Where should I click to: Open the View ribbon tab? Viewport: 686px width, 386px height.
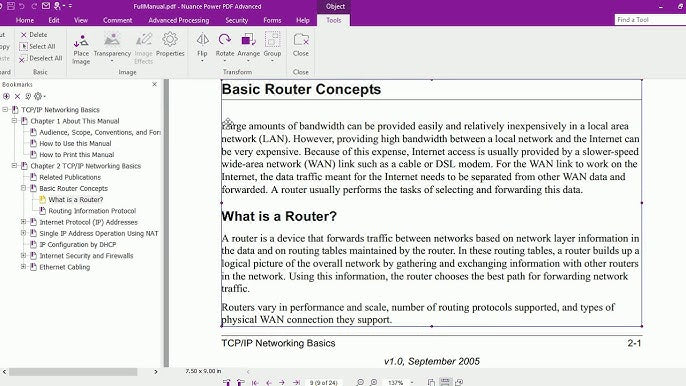[x=80, y=20]
